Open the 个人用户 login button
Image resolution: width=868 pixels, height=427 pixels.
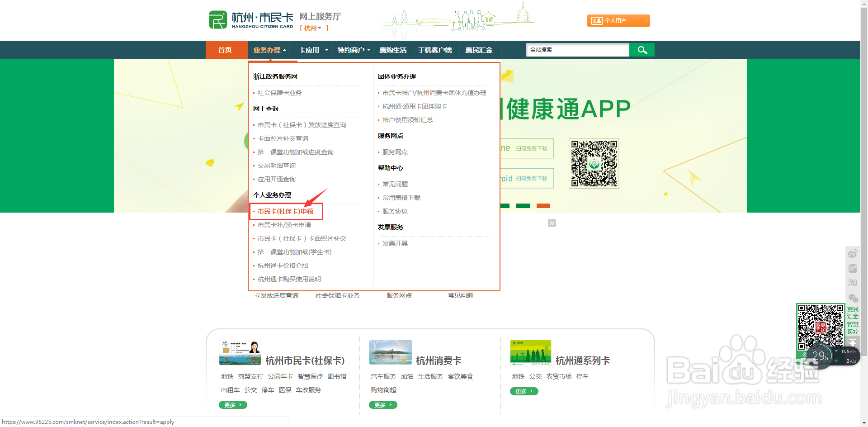click(618, 21)
